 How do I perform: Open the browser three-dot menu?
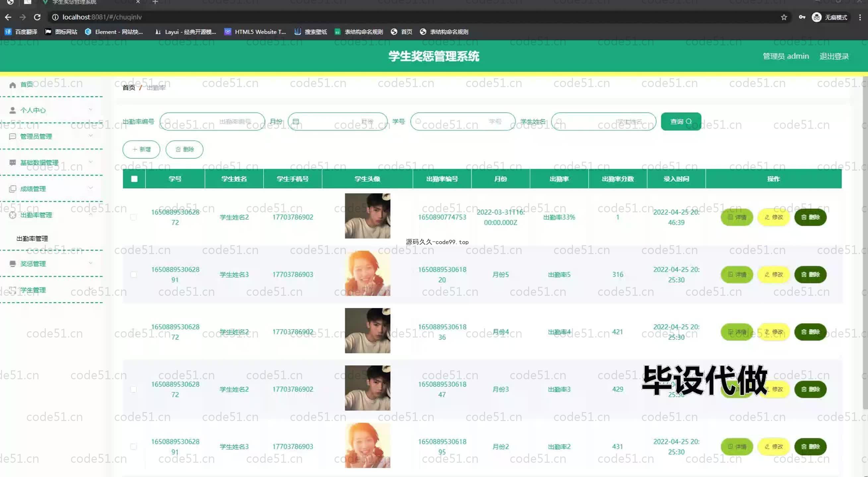(860, 17)
